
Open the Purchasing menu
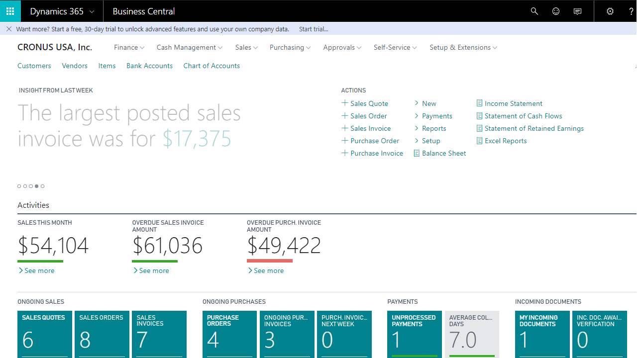[290, 47]
